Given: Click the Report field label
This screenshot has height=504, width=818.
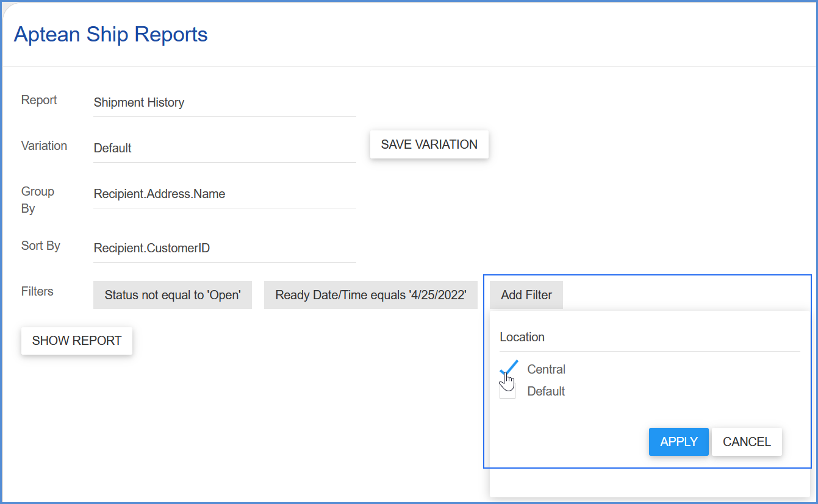Looking at the screenshot, I should coord(39,100).
